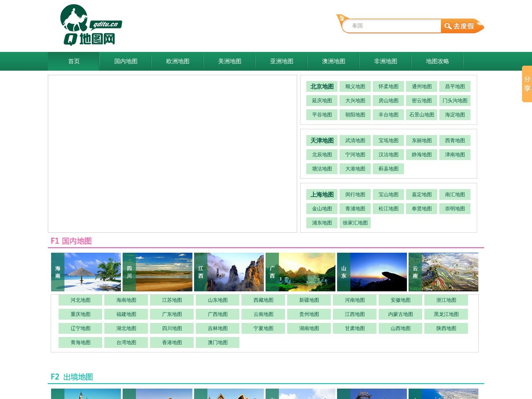Open the 崇明地图 link
Image resolution: width=532 pixels, height=399 pixels.
455,209
